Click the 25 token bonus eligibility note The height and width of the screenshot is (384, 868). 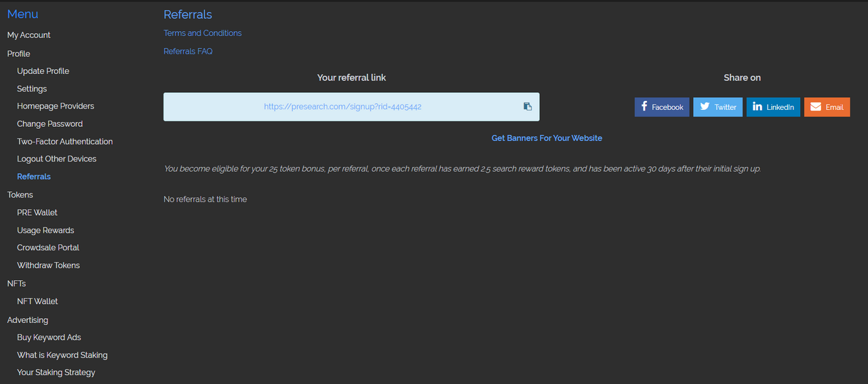pos(462,169)
